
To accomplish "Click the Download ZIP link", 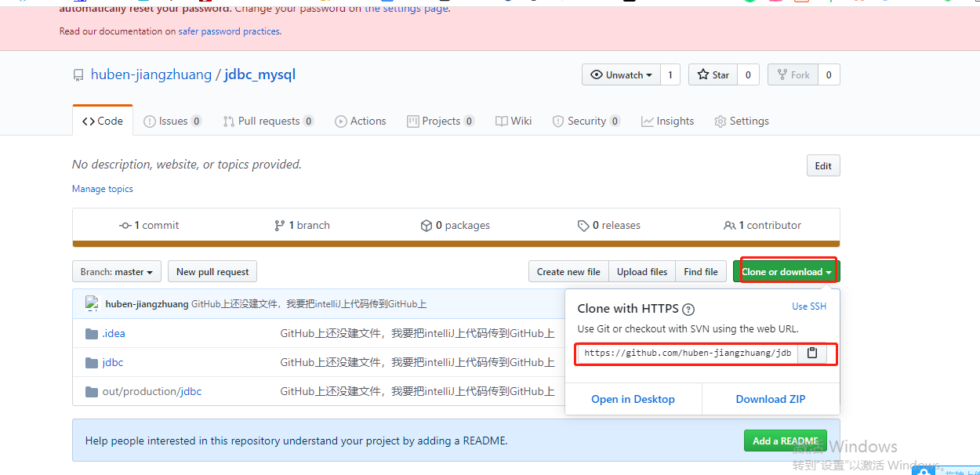I will tap(771, 399).
